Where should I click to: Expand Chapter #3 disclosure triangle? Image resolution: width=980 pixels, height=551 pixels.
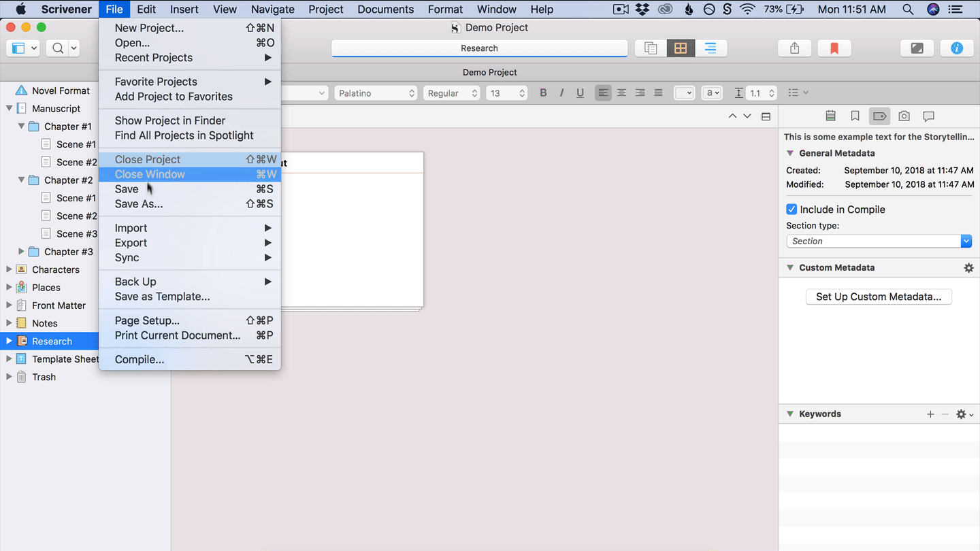click(x=21, y=252)
